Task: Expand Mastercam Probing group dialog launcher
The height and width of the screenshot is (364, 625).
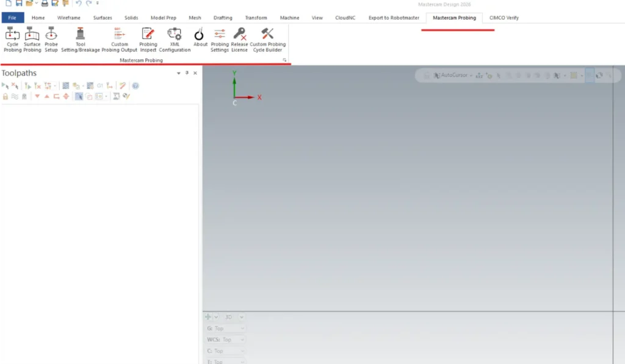Action: click(284, 60)
